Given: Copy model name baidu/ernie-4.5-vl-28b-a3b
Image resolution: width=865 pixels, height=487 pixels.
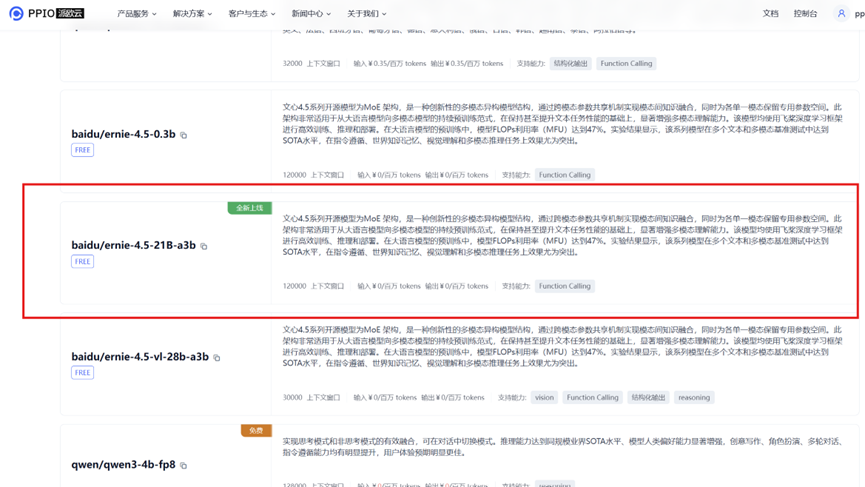Looking at the screenshot, I should pyautogui.click(x=217, y=358).
